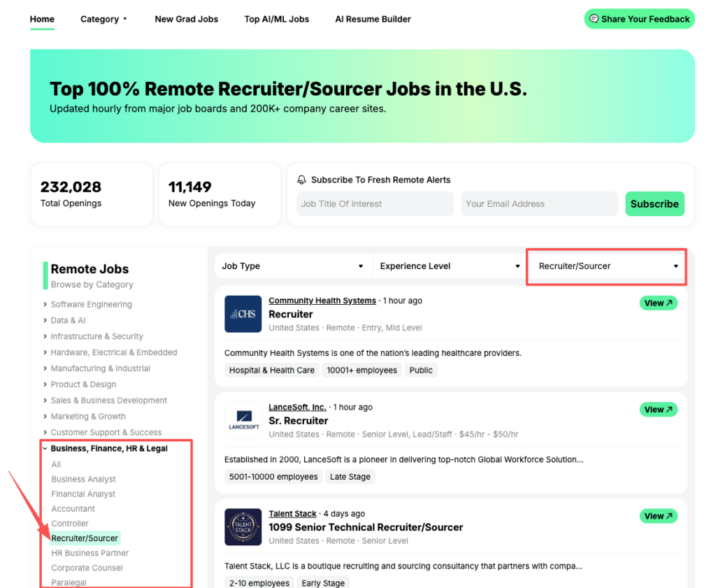The width and height of the screenshot is (716, 588).
Task: Click the Talent Stack company logo
Action: 243,527
